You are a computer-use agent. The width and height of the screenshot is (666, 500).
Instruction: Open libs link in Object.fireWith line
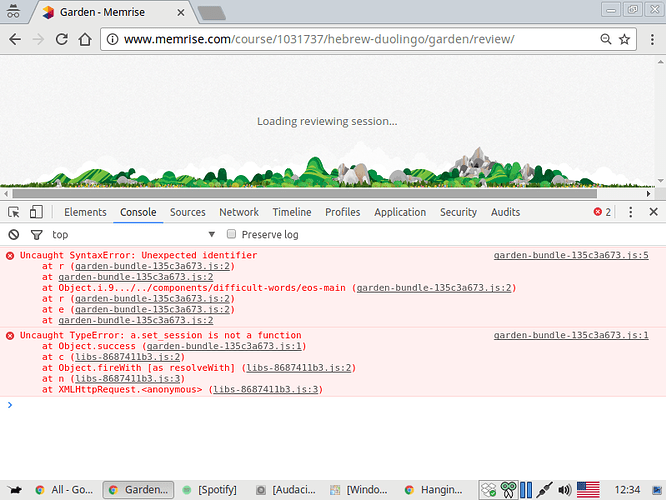tap(299, 368)
